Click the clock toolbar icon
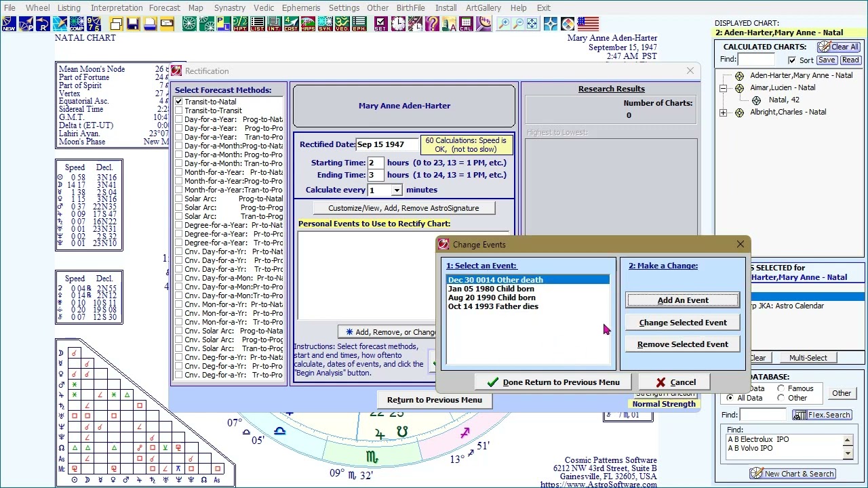The width and height of the screenshot is (868, 488). point(398,24)
